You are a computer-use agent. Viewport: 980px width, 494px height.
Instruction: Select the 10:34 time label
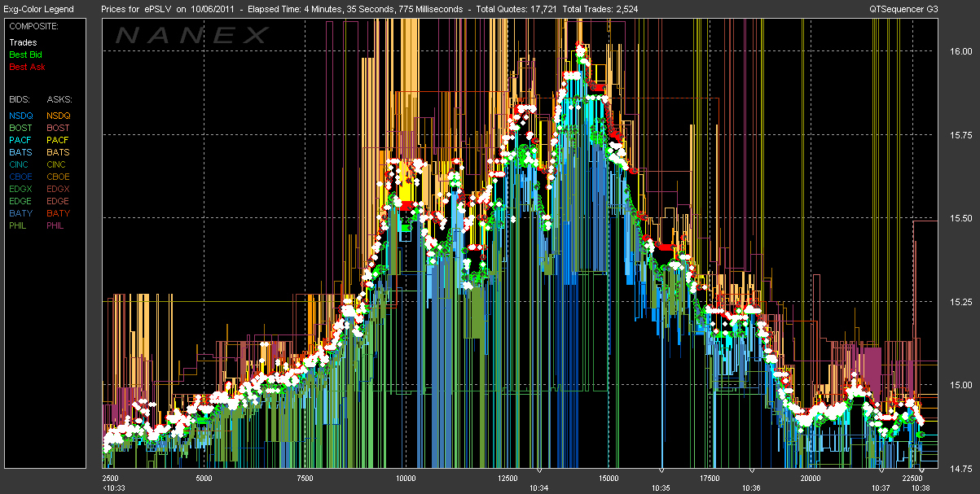point(538,487)
